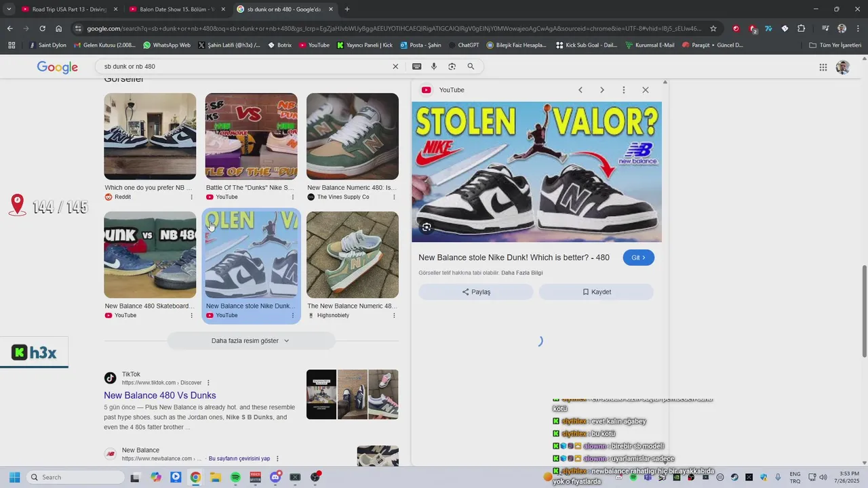Open the YouTube bookmark

point(314,45)
